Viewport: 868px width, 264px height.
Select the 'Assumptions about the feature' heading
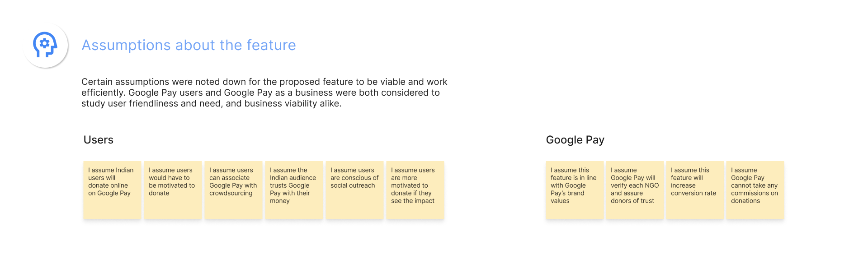[189, 45]
